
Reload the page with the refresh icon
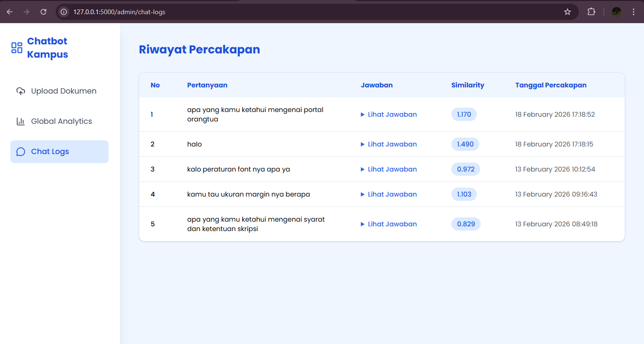click(x=43, y=11)
